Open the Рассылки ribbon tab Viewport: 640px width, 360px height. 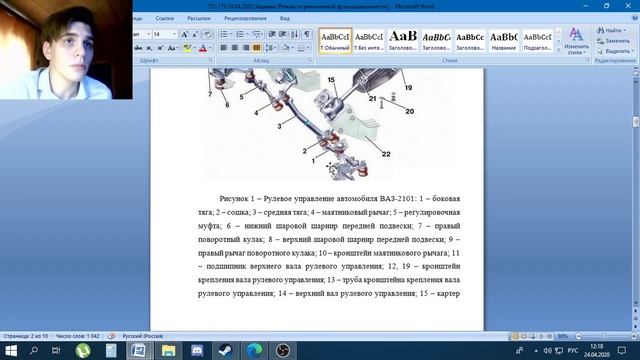pyautogui.click(x=199, y=18)
